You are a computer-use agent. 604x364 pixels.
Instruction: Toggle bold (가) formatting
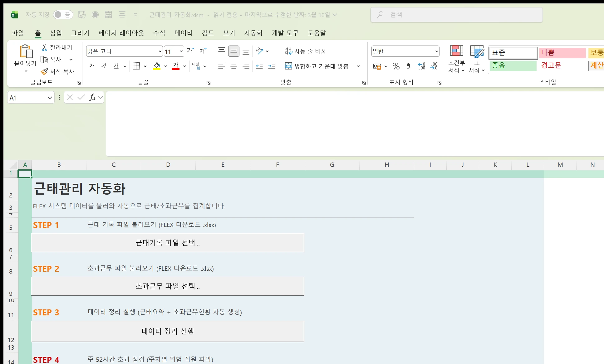[x=92, y=66]
